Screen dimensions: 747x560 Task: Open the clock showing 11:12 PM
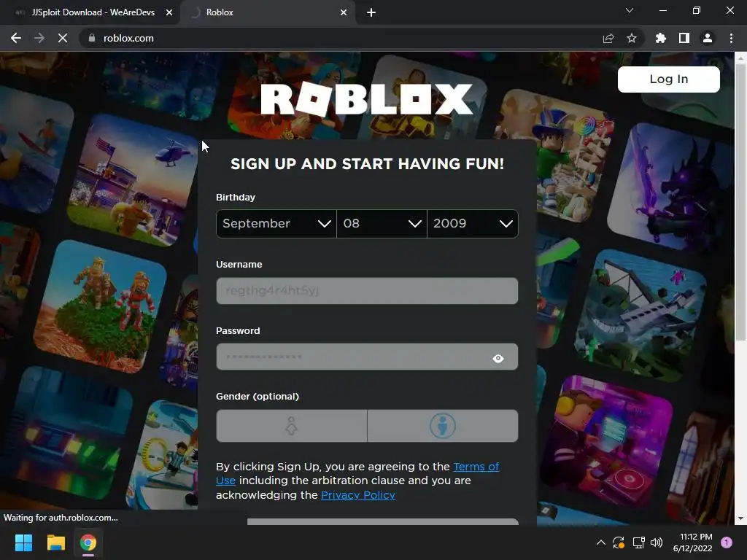point(692,542)
